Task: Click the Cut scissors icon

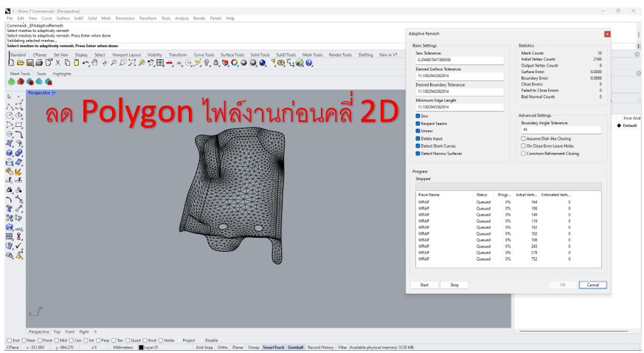Action: 59,64
